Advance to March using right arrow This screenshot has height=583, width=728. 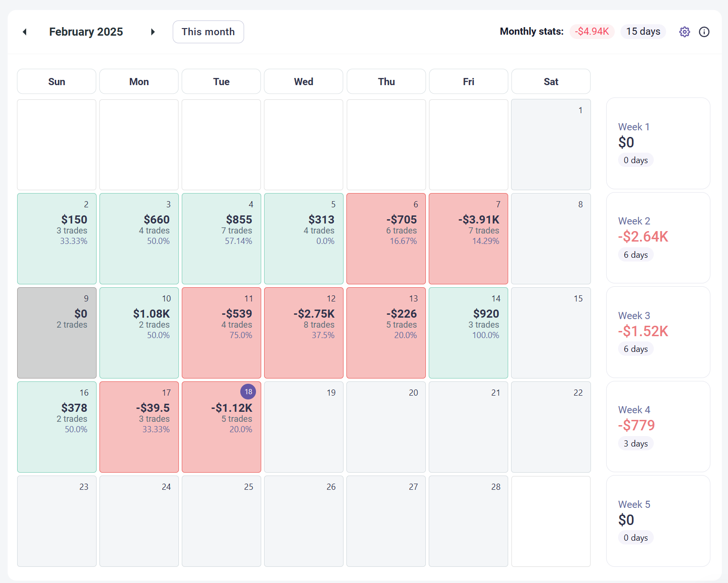[153, 31]
